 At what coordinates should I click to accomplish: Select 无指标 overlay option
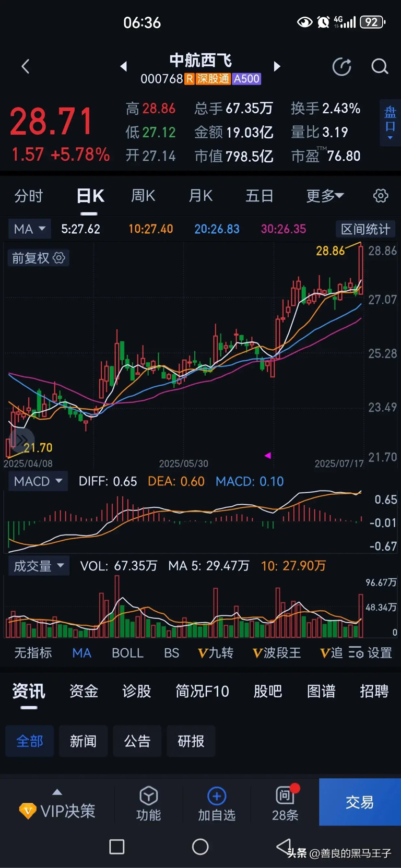click(33, 652)
